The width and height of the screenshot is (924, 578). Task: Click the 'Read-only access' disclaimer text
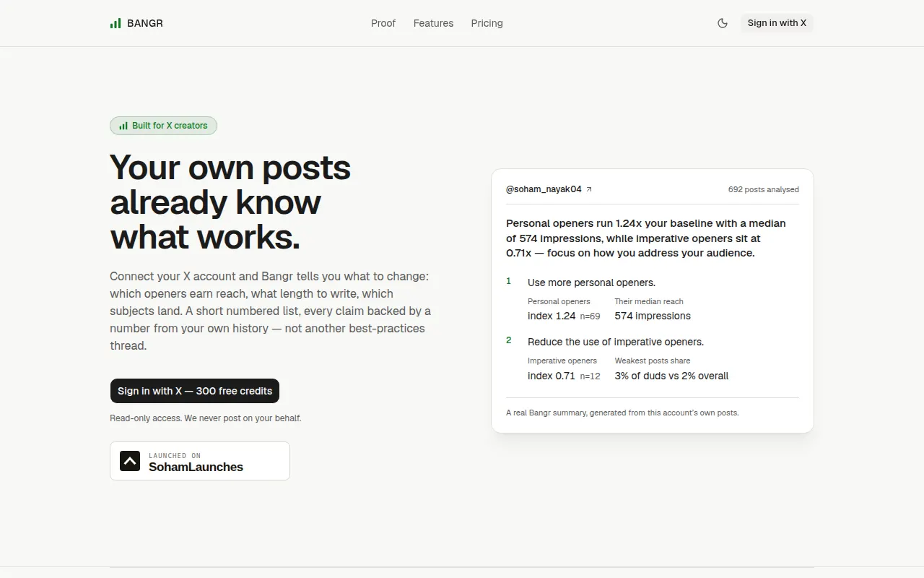tap(206, 418)
